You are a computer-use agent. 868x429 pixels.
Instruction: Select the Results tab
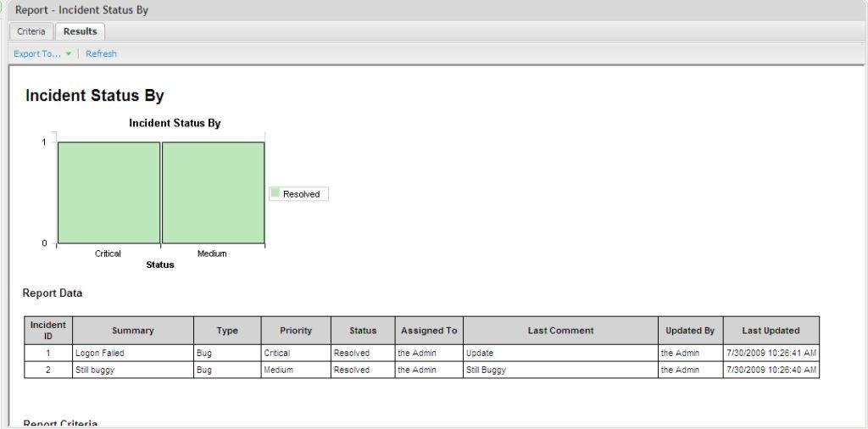80,31
